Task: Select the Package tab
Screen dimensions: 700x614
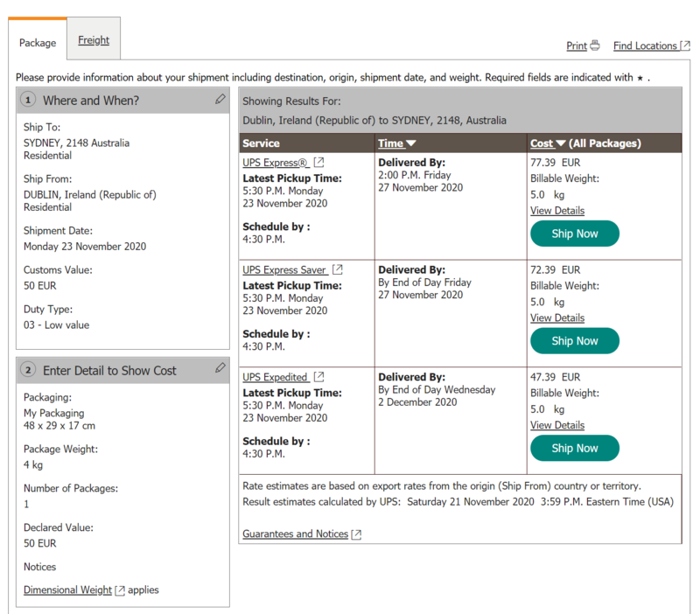Action: (x=38, y=43)
